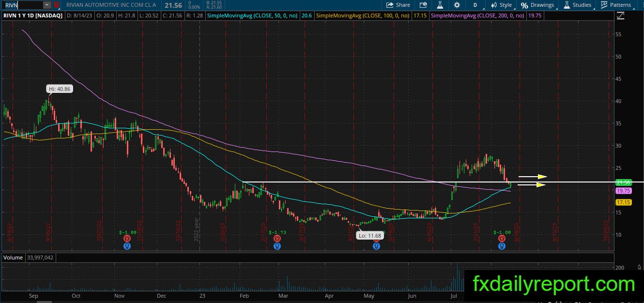
Task: Open the Drawings menu
Action: pyautogui.click(x=537, y=5)
